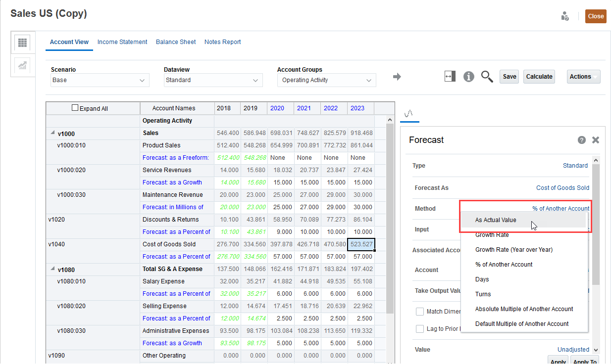Click the Calculate button
Image resolution: width=611 pixels, height=364 pixels.
(x=539, y=76)
